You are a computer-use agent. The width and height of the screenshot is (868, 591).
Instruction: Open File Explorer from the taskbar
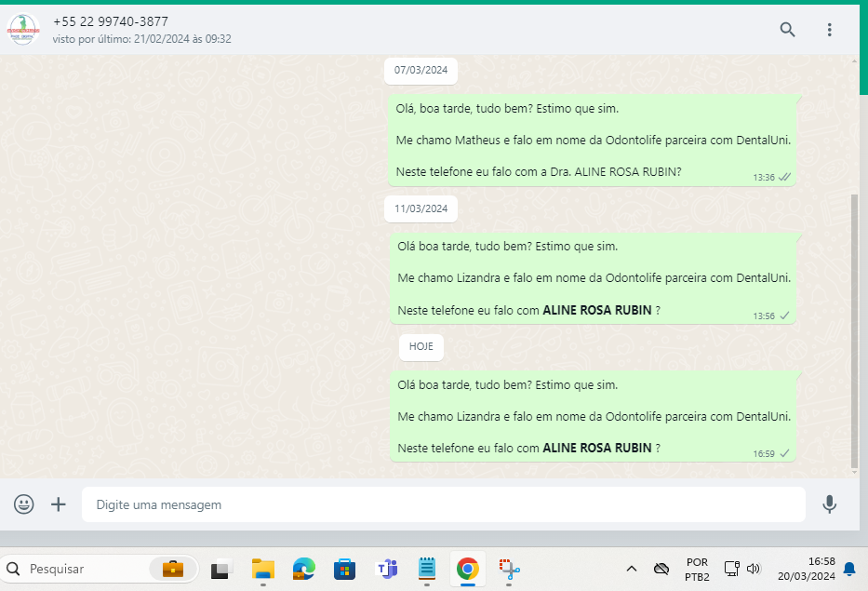(263, 569)
